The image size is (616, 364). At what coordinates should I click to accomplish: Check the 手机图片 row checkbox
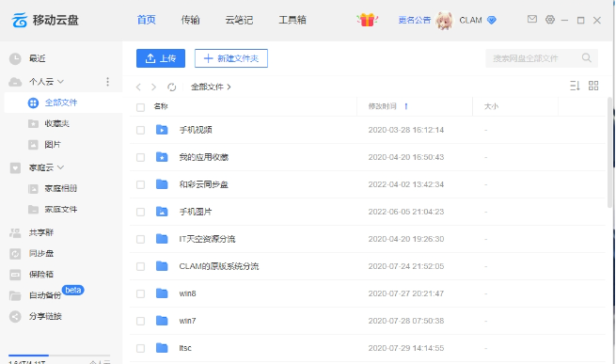140,212
